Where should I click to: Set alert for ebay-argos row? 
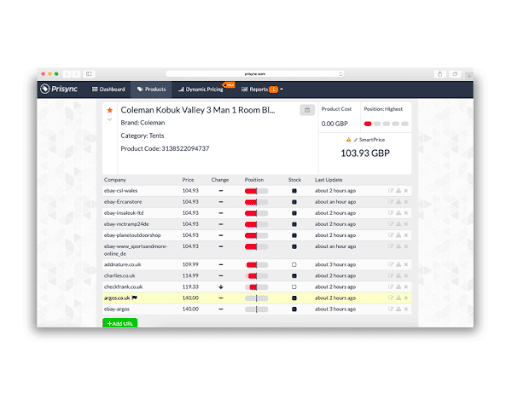pos(398,309)
